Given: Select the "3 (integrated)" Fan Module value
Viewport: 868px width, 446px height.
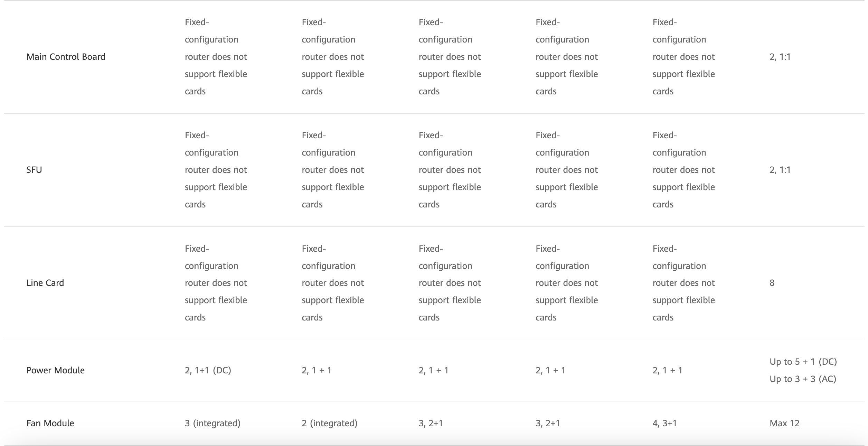Looking at the screenshot, I should tap(213, 423).
